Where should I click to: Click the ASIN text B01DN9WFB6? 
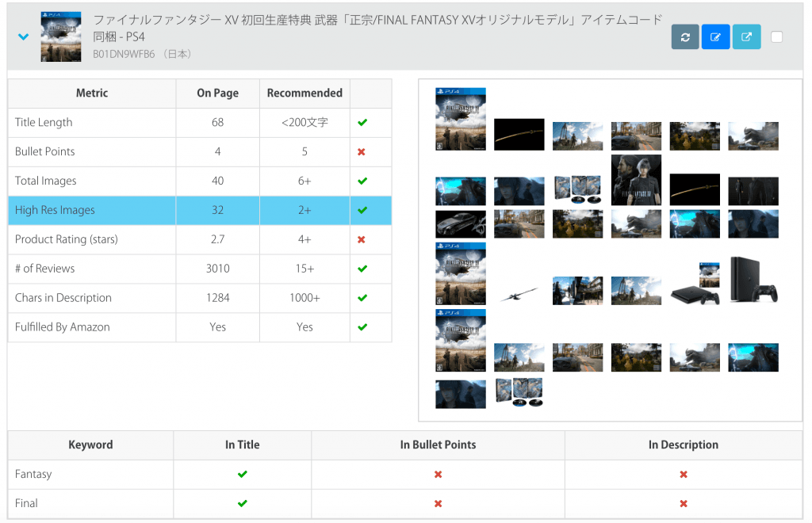click(124, 54)
